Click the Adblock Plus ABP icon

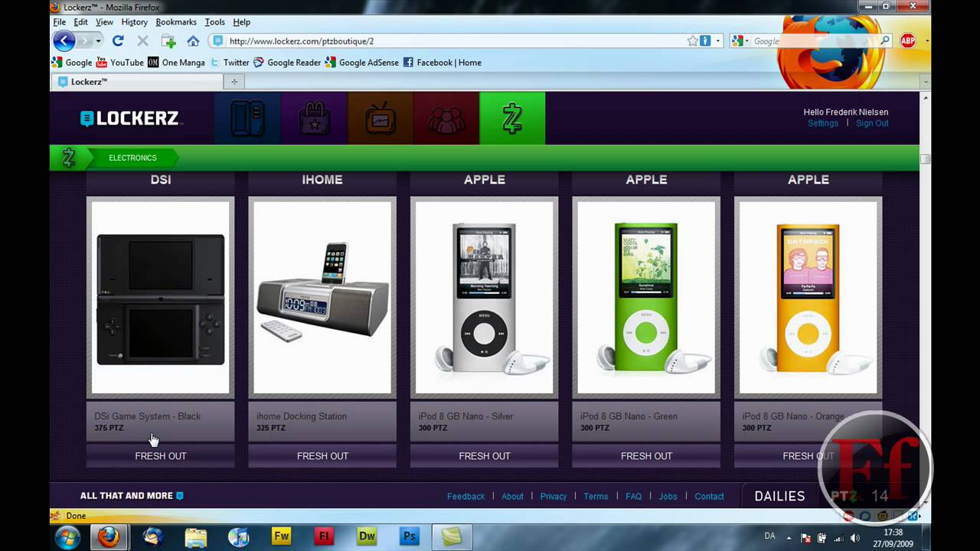[908, 41]
